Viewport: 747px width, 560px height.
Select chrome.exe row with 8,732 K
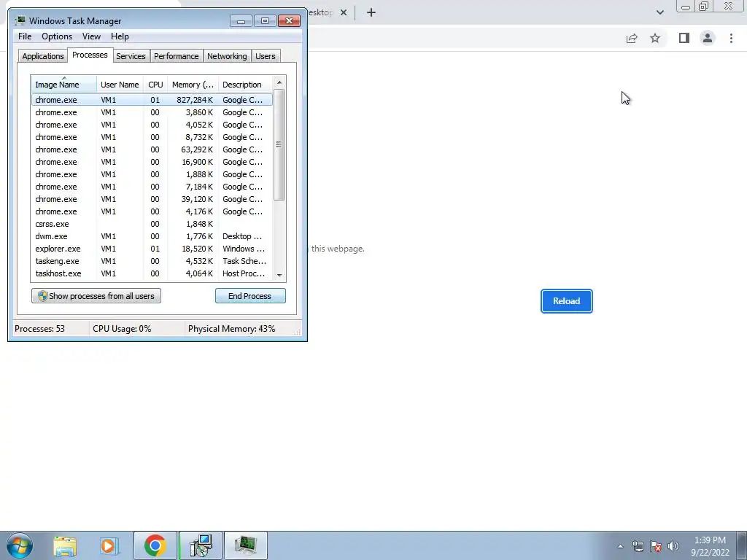152,137
